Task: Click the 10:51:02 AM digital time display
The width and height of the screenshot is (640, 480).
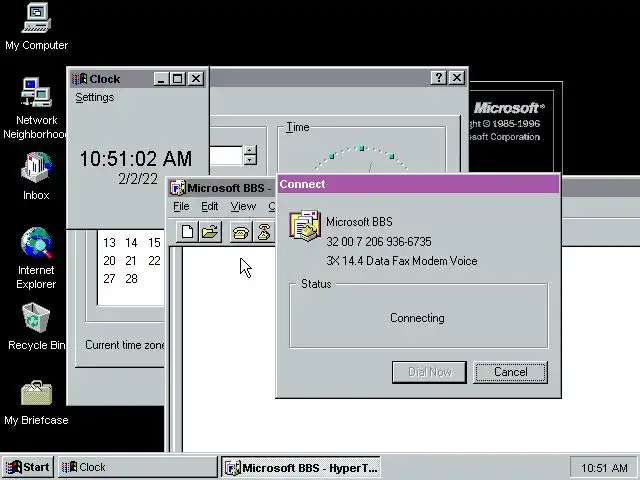Action: coord(136,159)
